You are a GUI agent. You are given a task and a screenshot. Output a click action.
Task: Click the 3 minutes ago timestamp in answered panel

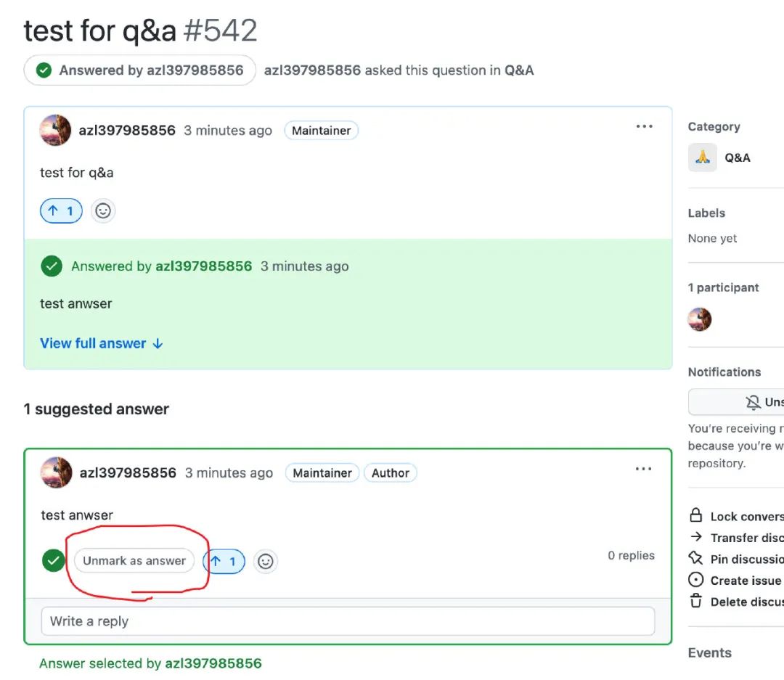pyautogui.click(x=304, y=266)
